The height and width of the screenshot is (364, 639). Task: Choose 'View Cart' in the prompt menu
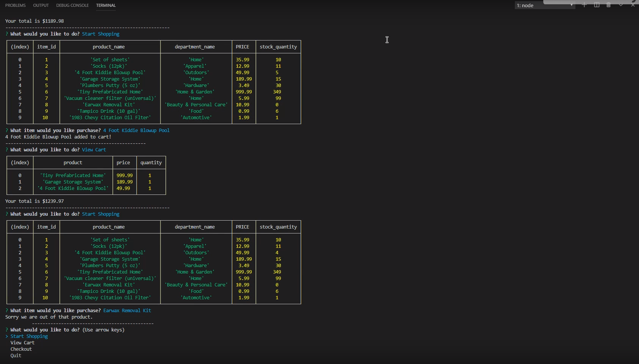[22, 343]
